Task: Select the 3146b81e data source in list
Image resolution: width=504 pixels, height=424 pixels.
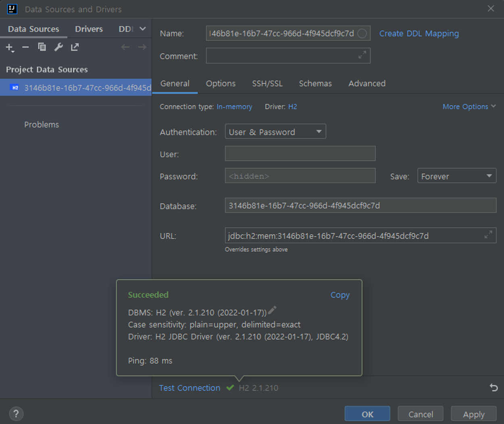Action: click(76, 87)
